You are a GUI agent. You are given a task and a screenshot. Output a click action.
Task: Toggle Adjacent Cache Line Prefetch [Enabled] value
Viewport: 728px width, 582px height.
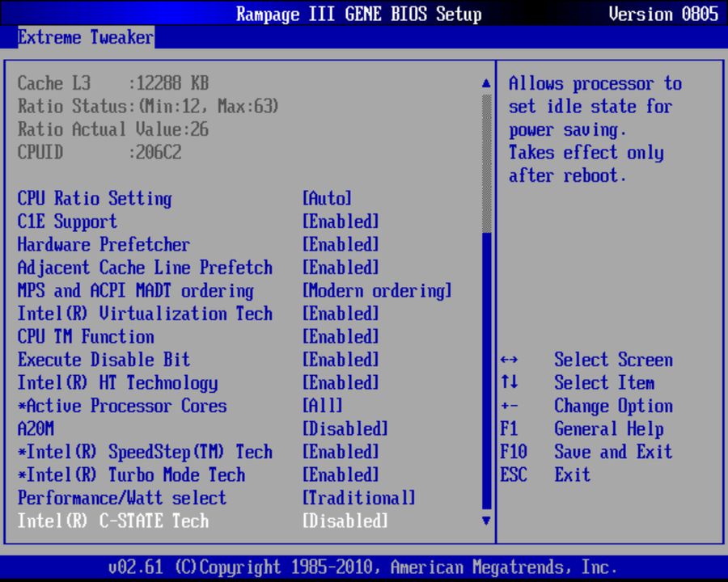pyautogui.click(x=341, y=268)
